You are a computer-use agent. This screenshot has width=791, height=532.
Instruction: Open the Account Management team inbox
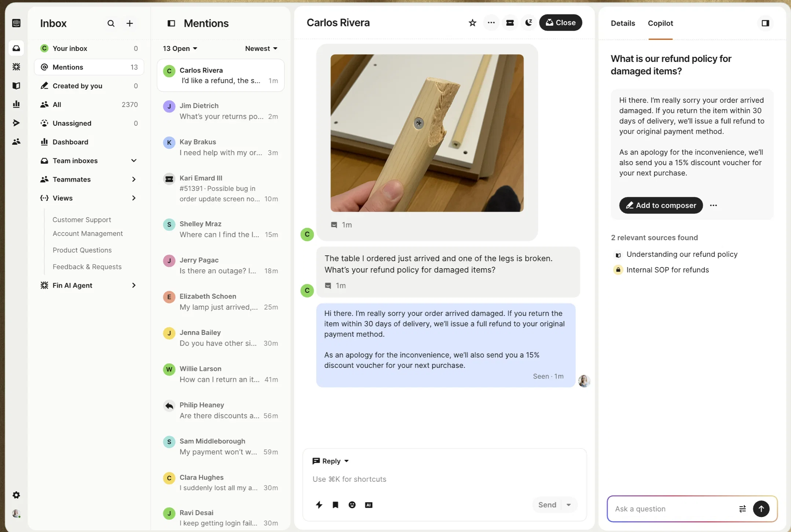[88, 233]
